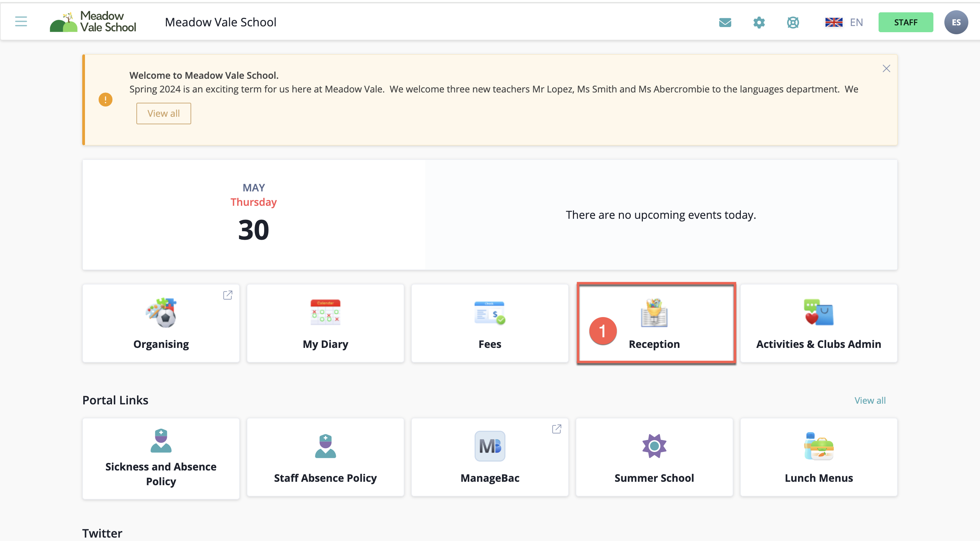Screen dimensions: 980x541
Task: Dismiss the welcome announcement banner
Action: (886, 68)
